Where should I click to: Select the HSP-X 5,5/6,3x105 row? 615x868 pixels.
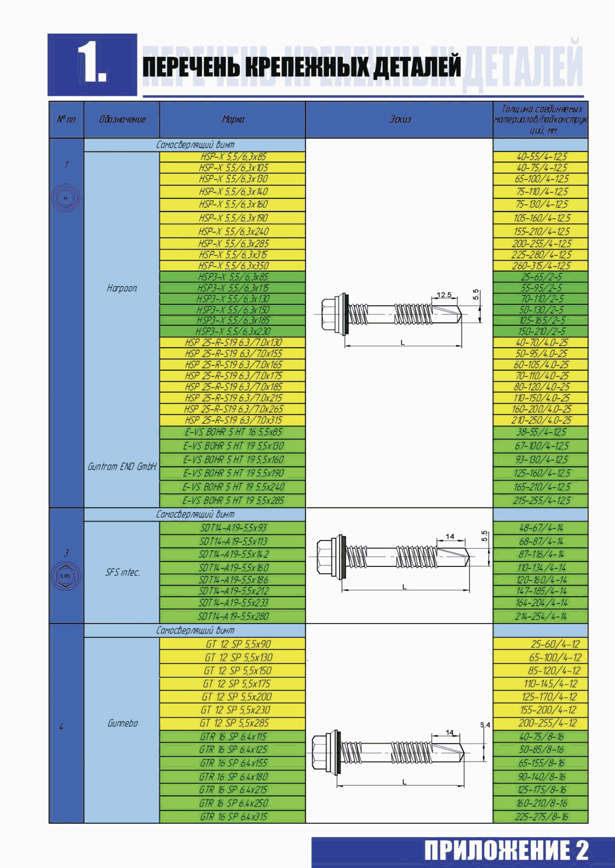233,168
